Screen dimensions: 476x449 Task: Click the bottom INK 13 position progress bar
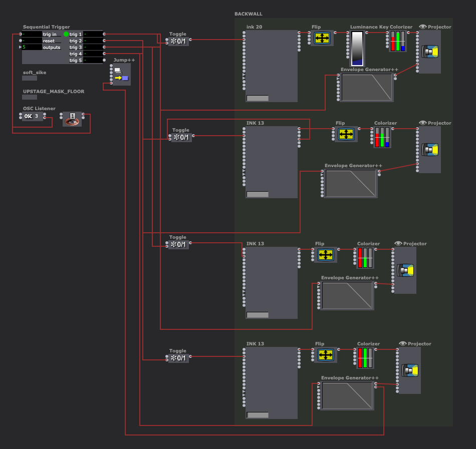(258, 415)
